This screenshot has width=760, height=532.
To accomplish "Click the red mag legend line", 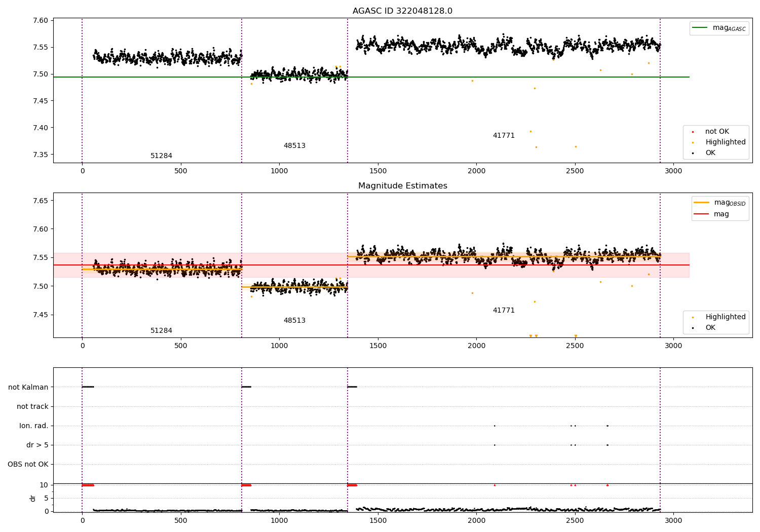I will coord(702,214).
